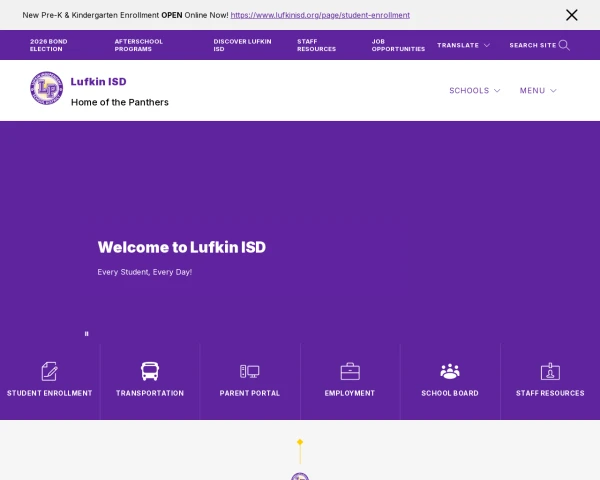This screenshot has width=600, height=480.
Task: Open Parent Portal quick link label
Action: click(250, 393)
